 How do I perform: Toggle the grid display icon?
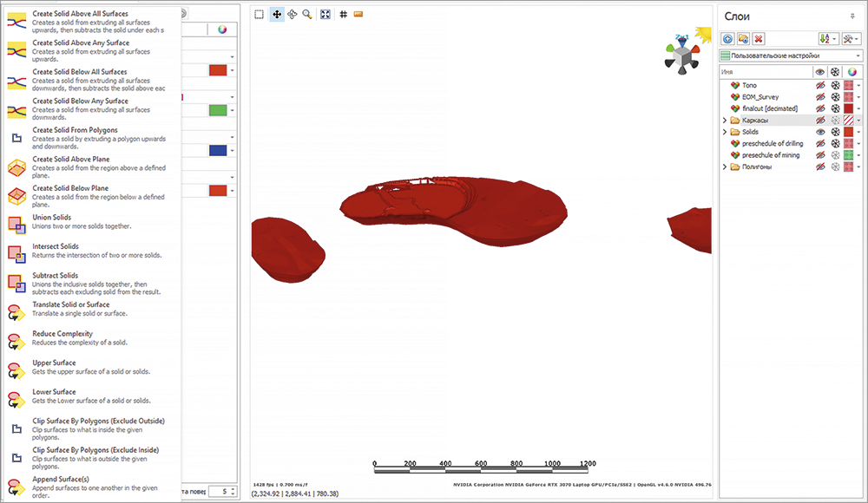click(x=344, y=15)
